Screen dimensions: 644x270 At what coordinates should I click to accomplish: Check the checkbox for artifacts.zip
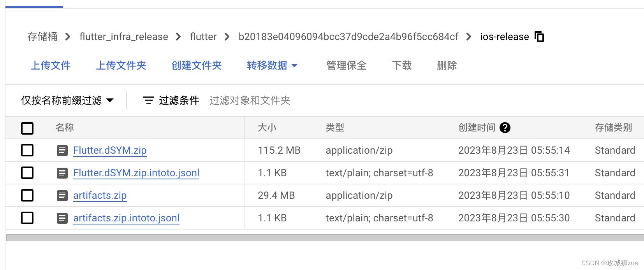coord(27,195)
